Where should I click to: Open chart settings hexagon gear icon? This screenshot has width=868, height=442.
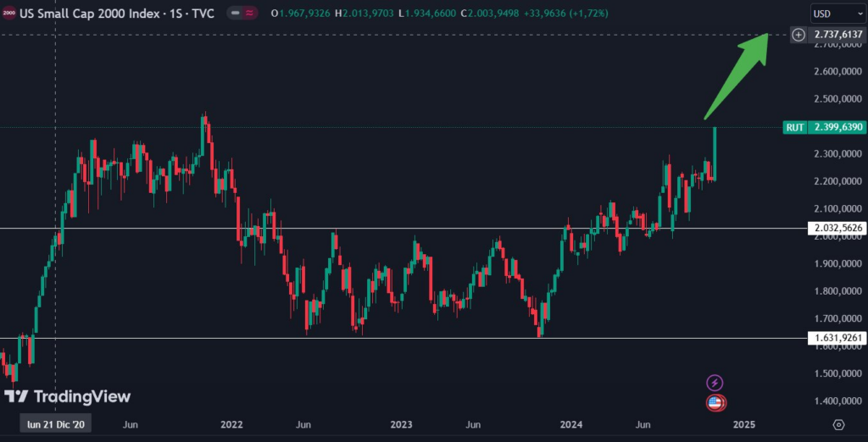pos(838,425)
